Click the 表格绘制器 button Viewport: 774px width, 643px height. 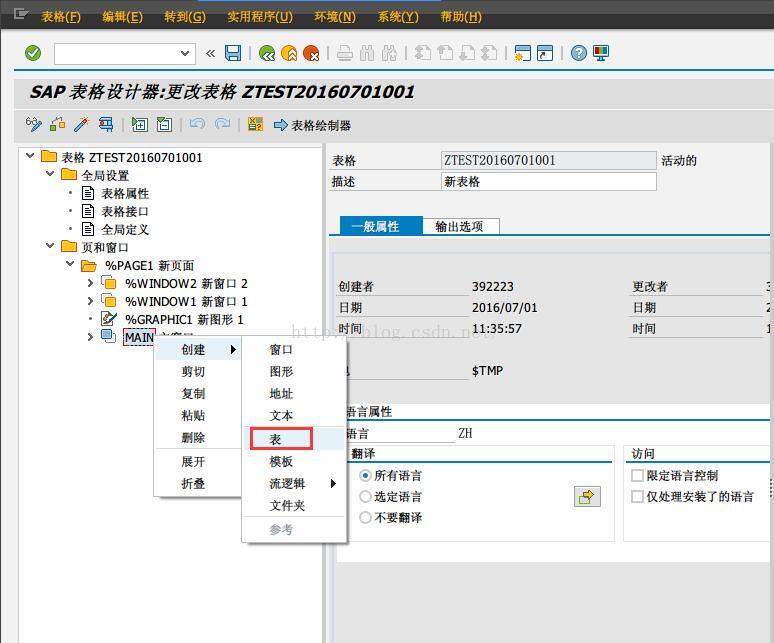pyautogui.click(x=312, y=125)
